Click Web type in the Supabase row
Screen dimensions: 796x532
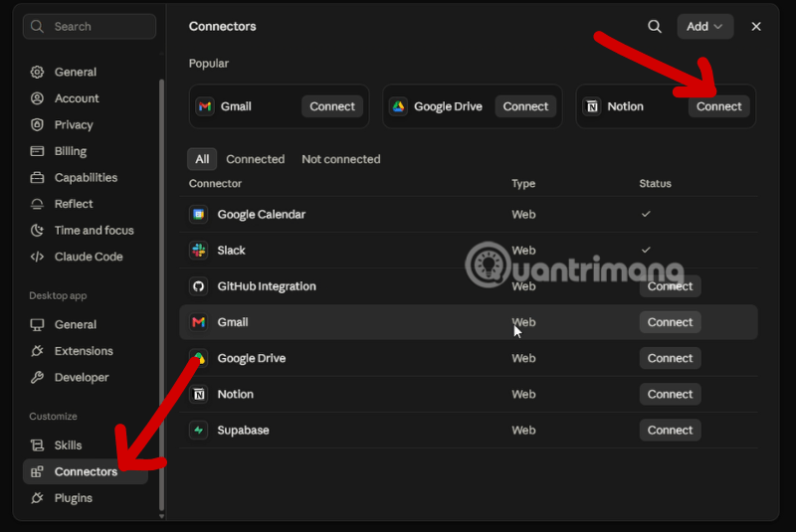523,430
